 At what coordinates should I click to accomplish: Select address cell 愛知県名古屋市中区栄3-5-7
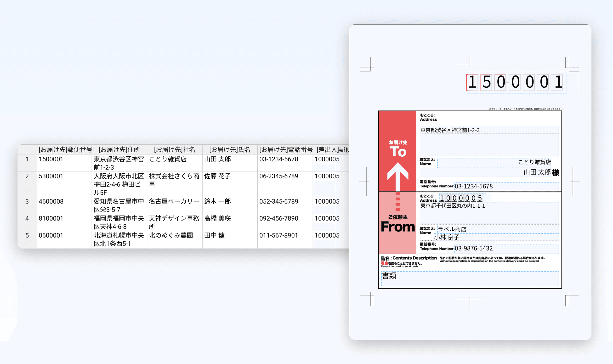(119, 205)
